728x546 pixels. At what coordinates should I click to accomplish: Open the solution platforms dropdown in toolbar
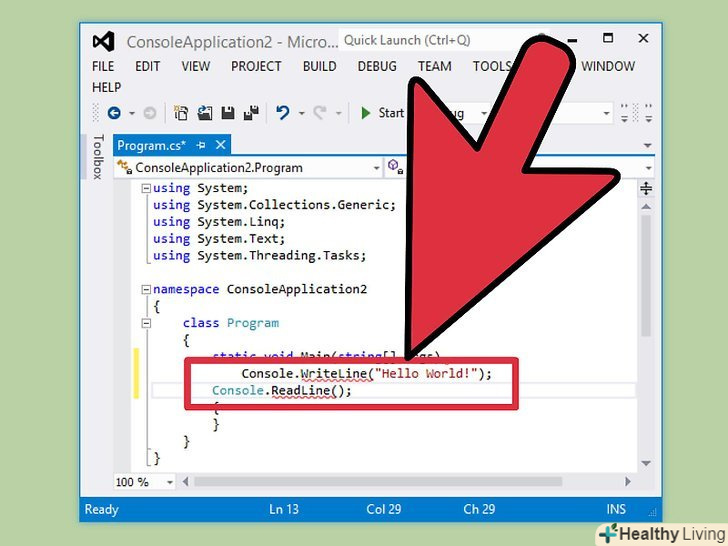pyautogui.click(x=606, y=113)
